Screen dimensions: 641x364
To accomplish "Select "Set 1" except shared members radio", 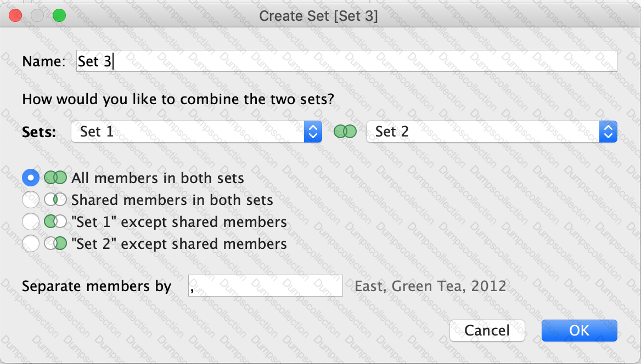I will (31, 222).
